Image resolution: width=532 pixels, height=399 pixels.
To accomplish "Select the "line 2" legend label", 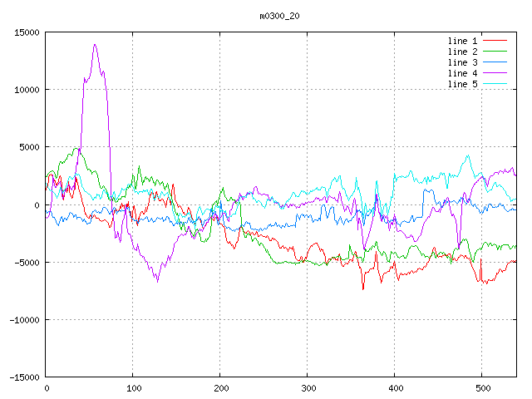I will click(462, 52).
